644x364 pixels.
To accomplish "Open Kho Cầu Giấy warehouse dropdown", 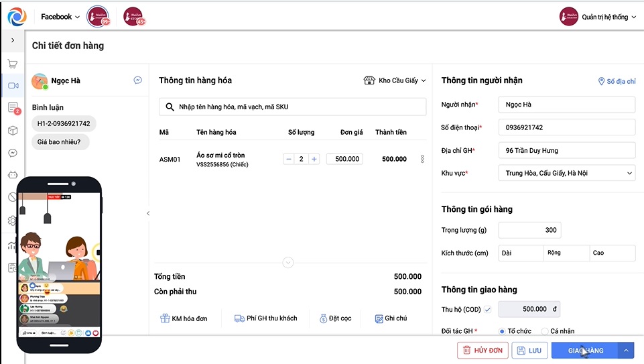I will (395, 80).
